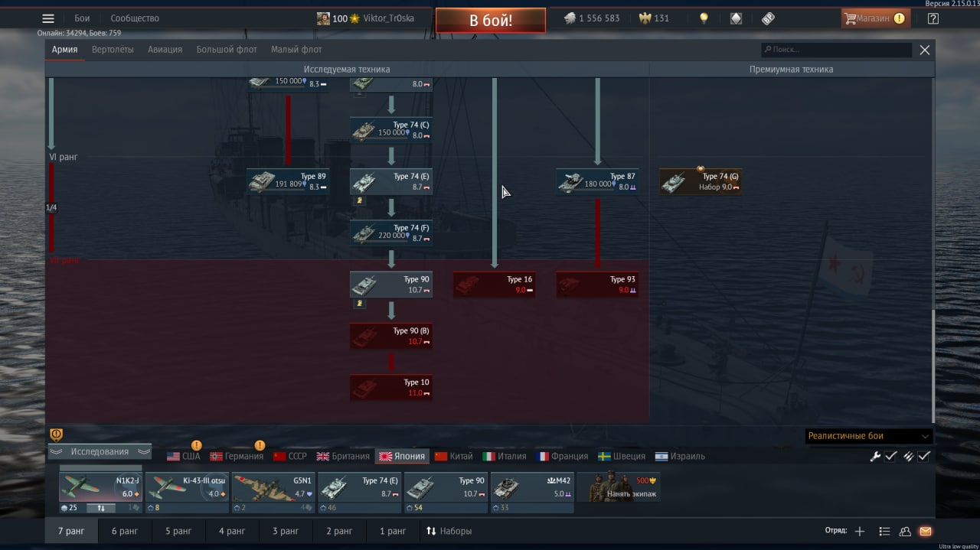The image size is (980, 550).
Task: Switch to the Вертолёты tab
Action: 113,50
